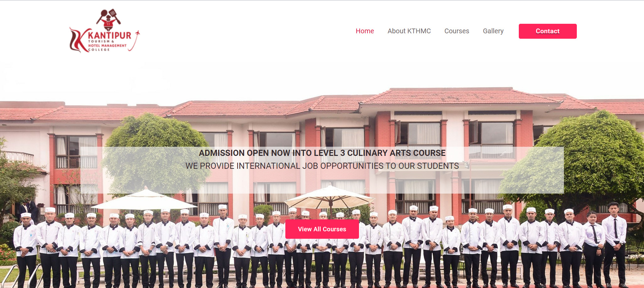Click the white patio umbrella on left

point(144,200)
